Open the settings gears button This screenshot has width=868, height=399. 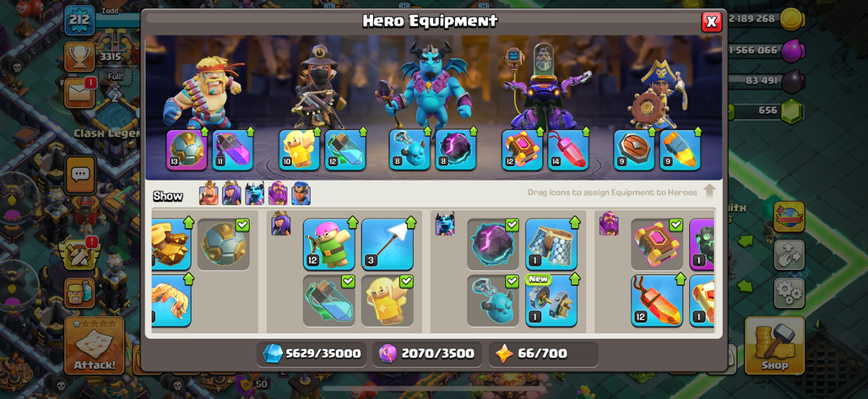click(789, 293)
